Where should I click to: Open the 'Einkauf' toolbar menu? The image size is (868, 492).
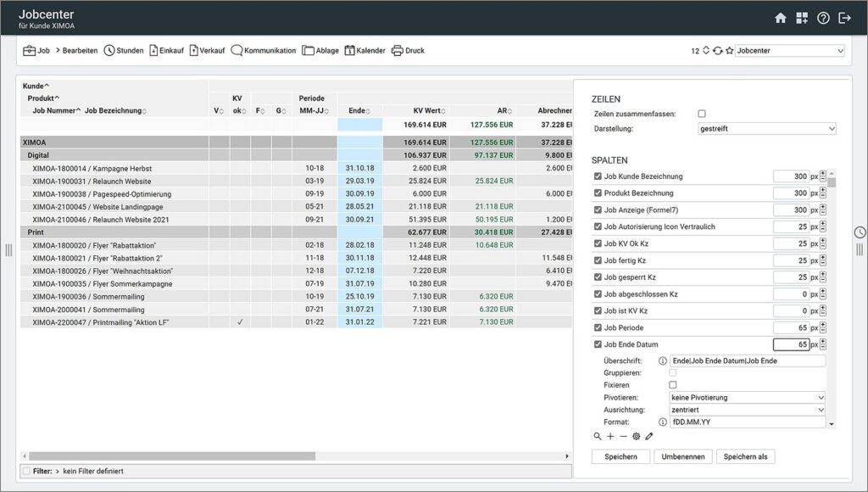(166, 51)
